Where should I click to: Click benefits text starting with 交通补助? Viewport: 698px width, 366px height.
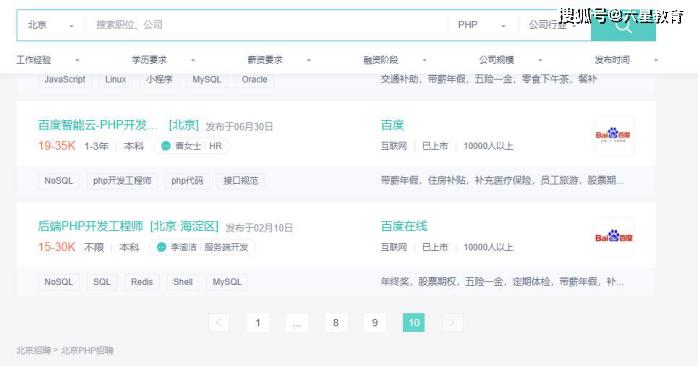click(x=488, y=79)
